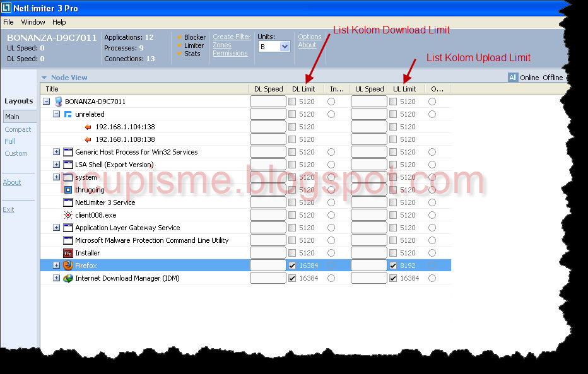Screen dimensions: 588x374
Task: Expand Application Layer Gateway Service node
Action: pos(56,228)
